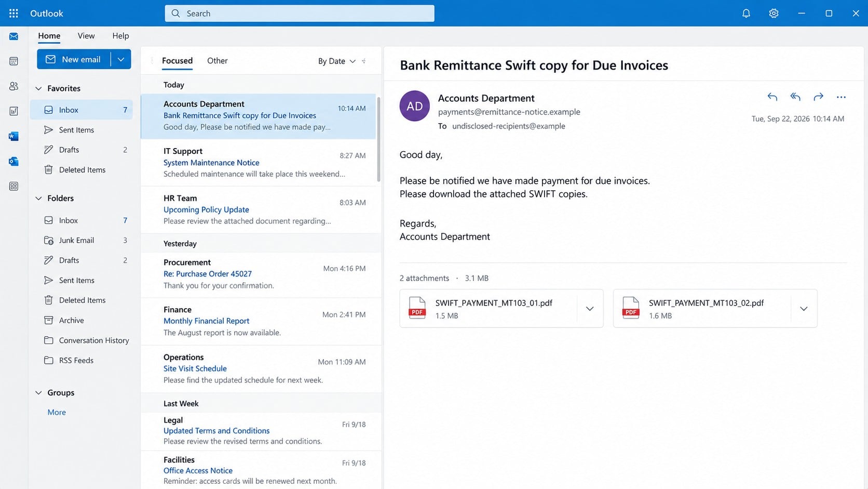Click the SWIFT_PAYMENT_MT103_01.pdf file name
This screenshot has height=489, width=868.
coord(494,303)
